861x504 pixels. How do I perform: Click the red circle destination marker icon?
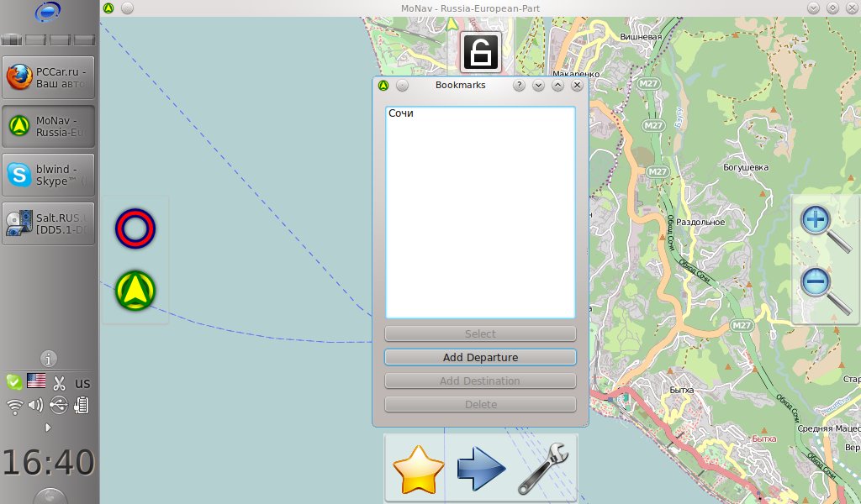point(135,228)
